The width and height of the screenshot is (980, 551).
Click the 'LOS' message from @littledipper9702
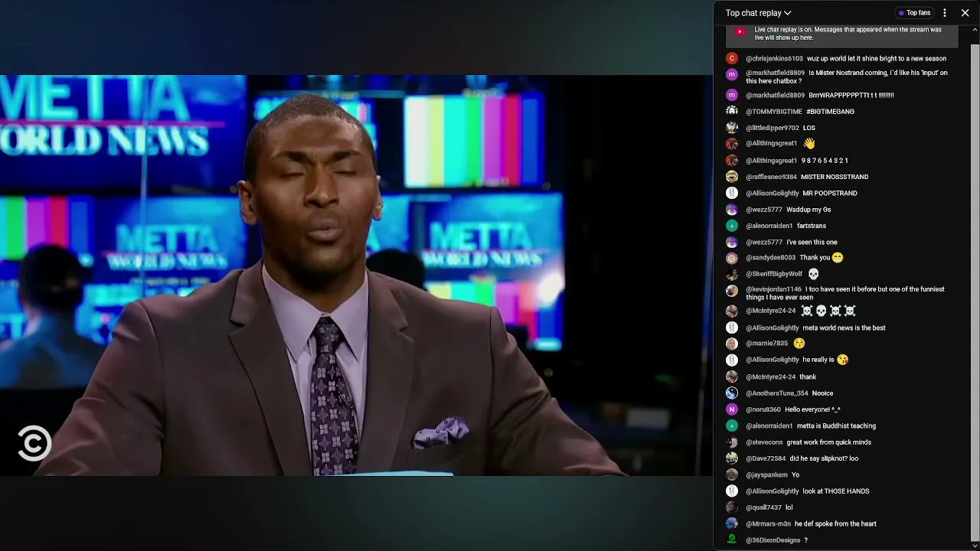coord(809,129)
